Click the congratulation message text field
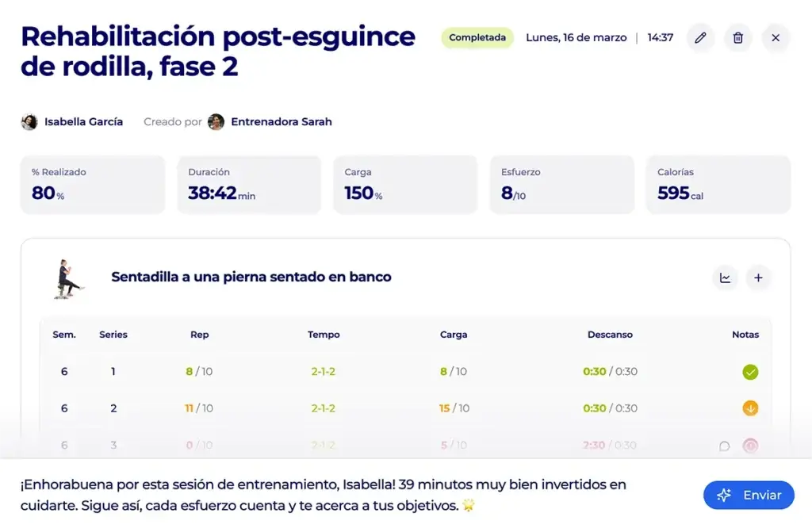This screenshot has height=532, width=812. point(324,495)
